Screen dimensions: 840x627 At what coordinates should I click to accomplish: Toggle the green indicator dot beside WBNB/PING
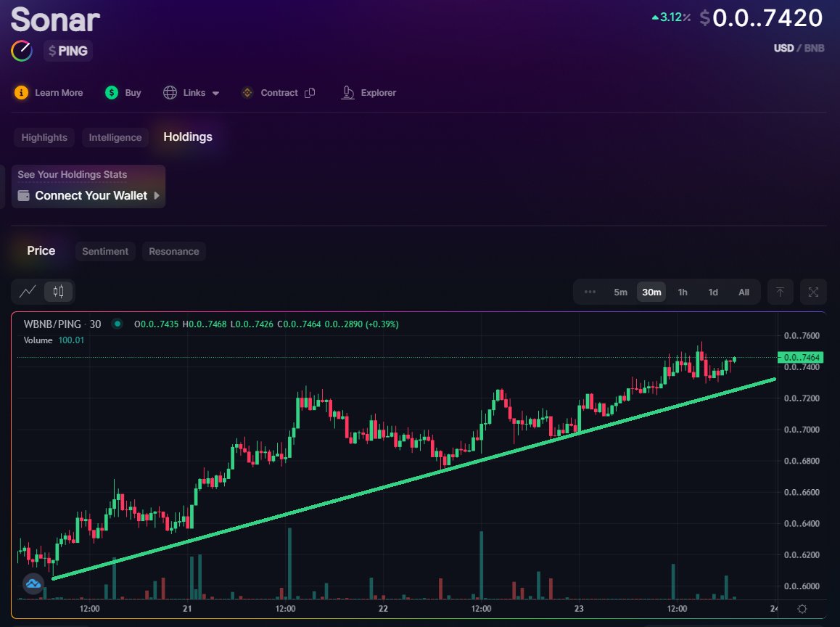click(118, 324)
